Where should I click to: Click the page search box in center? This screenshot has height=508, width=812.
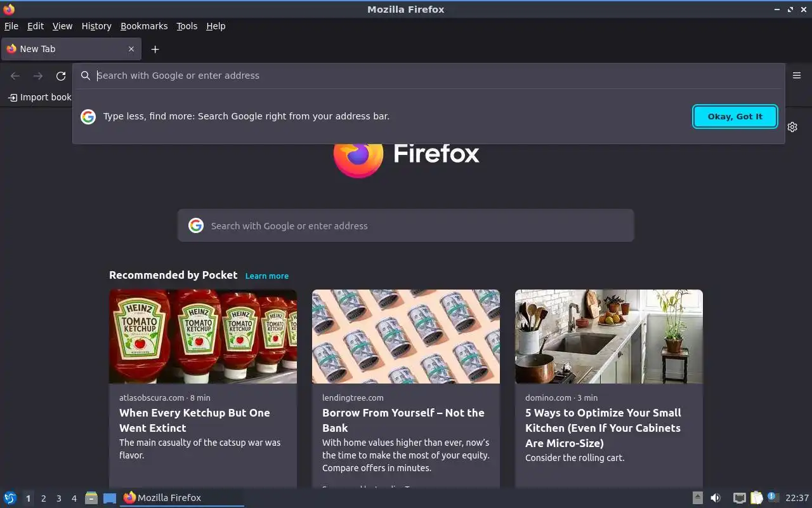406,225
